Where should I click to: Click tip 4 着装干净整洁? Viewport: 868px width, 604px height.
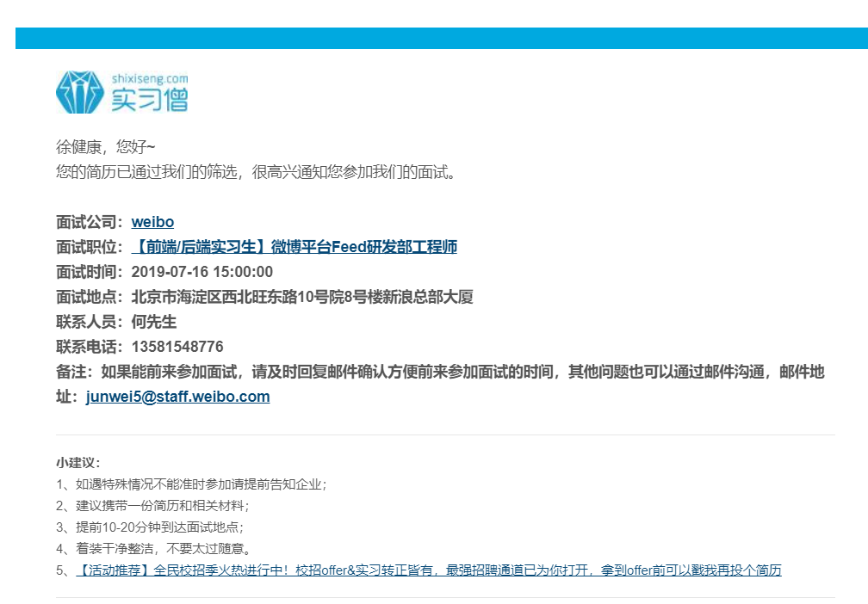pos(154,549)
